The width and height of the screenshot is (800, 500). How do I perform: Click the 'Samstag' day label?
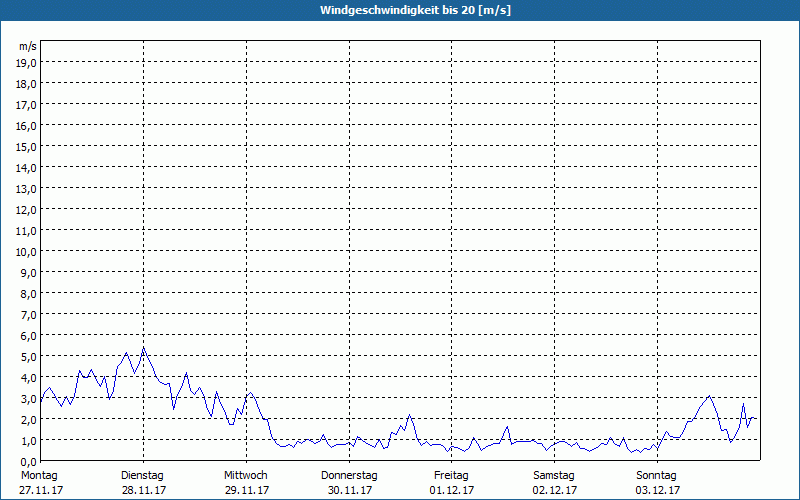[554, 476]
